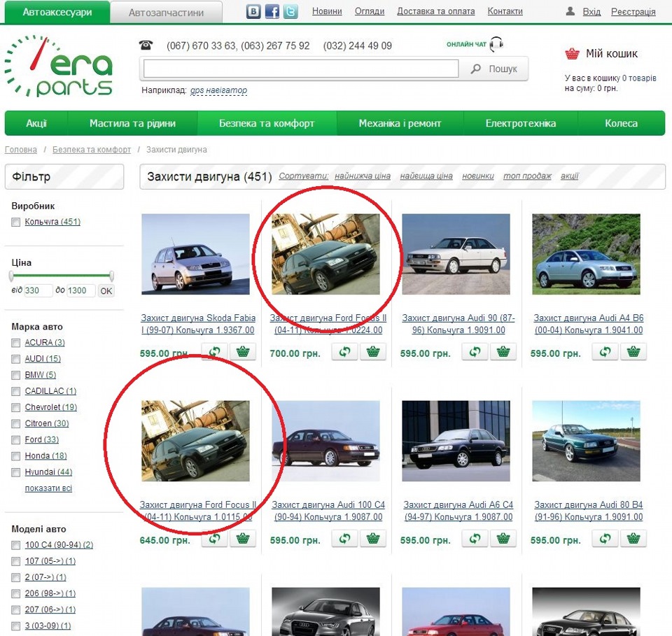Add 700.00 грн Ford Focus guard to cart

coord(373,352)
